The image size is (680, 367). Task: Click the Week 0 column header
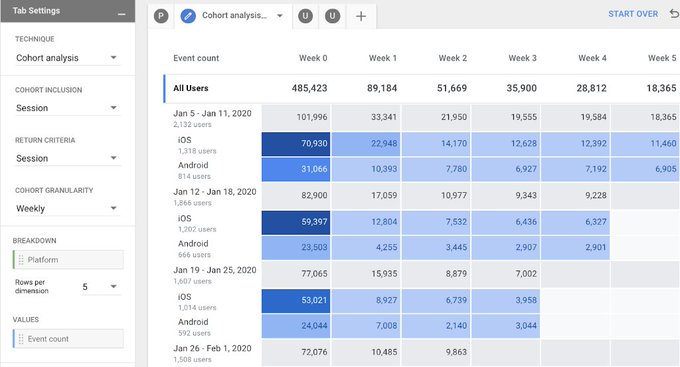click(313, 58)
